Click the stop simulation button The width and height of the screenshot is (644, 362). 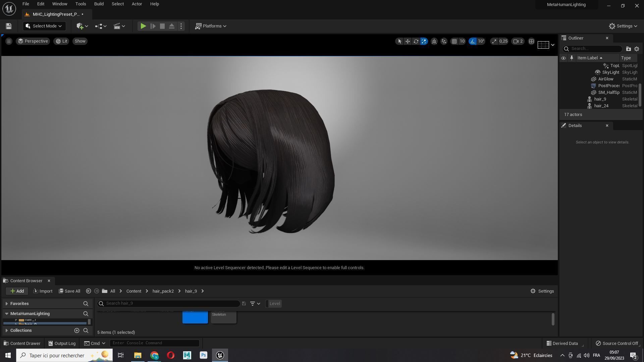[162, 26]
